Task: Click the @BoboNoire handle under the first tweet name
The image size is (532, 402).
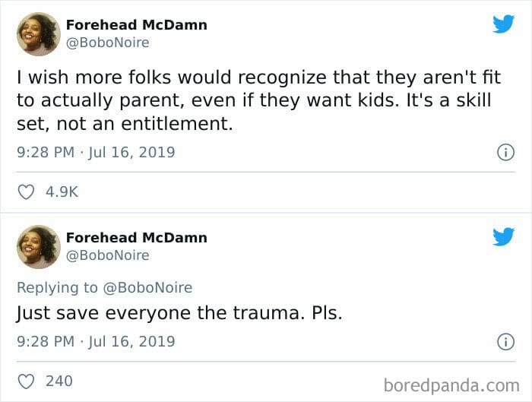Action: [108, 43]
